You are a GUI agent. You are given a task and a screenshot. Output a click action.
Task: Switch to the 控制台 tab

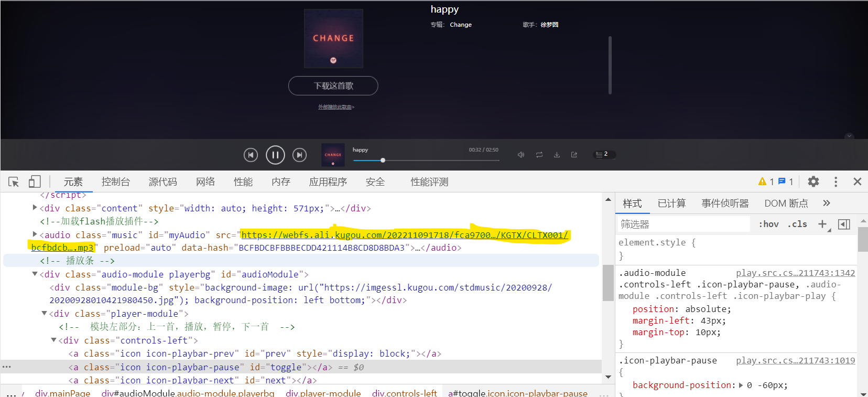[x=116, y=182]
